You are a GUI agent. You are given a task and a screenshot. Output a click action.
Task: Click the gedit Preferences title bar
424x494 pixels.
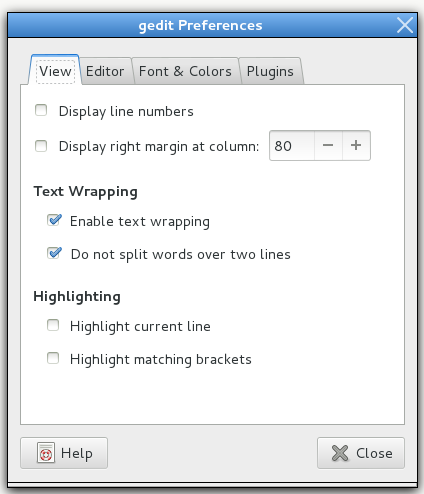(201, 25)
